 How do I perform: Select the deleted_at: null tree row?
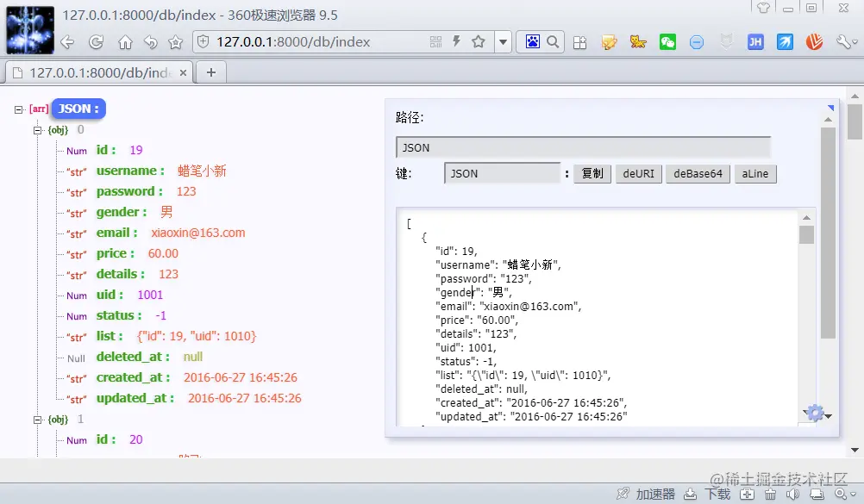[135, 357]
